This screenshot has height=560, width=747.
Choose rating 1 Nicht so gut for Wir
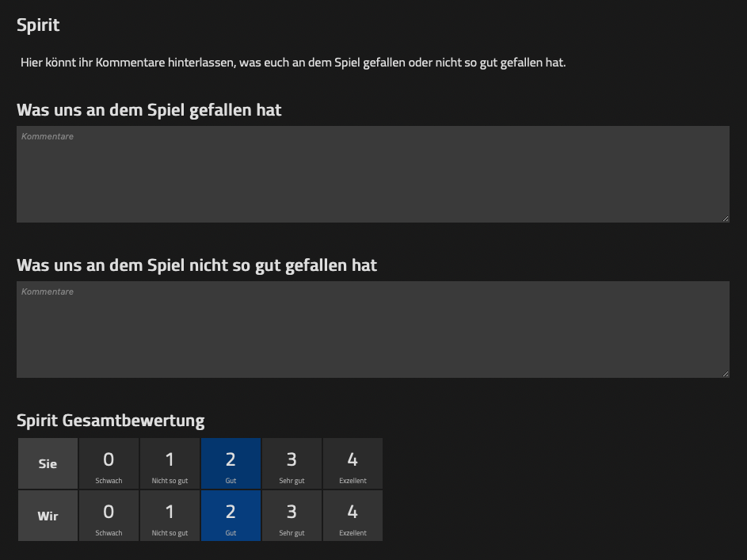coord(170,515)
